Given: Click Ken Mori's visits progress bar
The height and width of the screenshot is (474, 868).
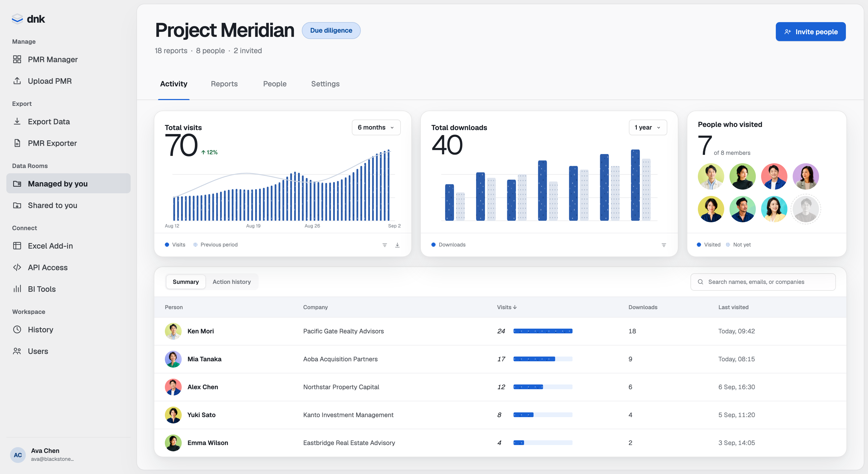Looking at the screenshot, I should (x=542, y=331).
